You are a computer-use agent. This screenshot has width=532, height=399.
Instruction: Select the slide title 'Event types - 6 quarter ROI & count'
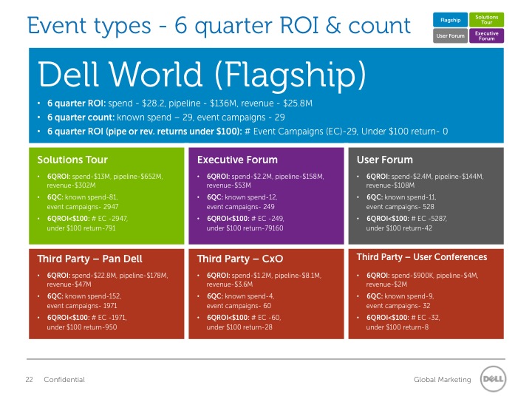(219, 25)
